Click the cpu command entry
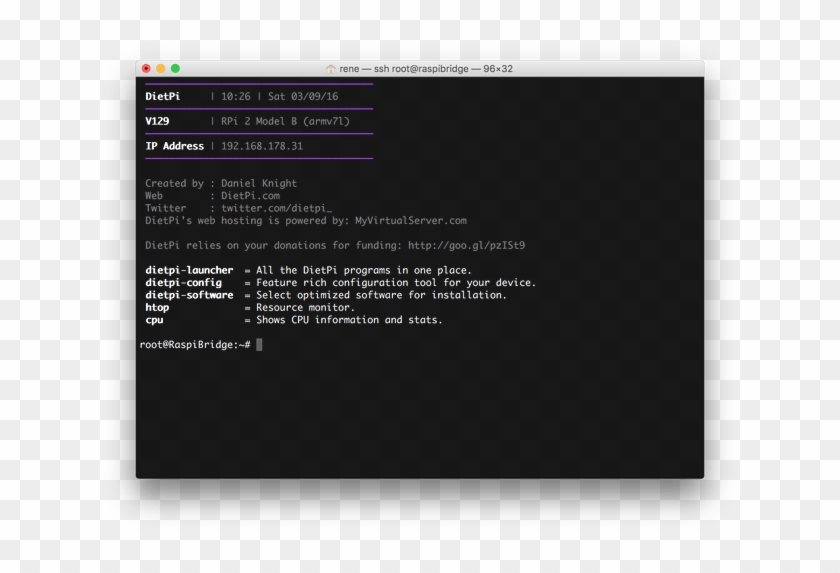This screenshot has width=840, height=573. pos(154,320)
